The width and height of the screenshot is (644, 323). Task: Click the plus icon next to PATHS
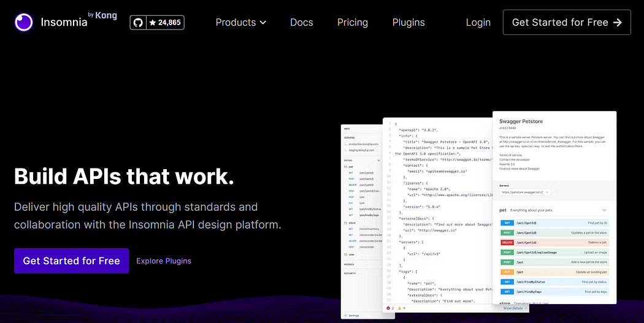(x=378, y=160)
